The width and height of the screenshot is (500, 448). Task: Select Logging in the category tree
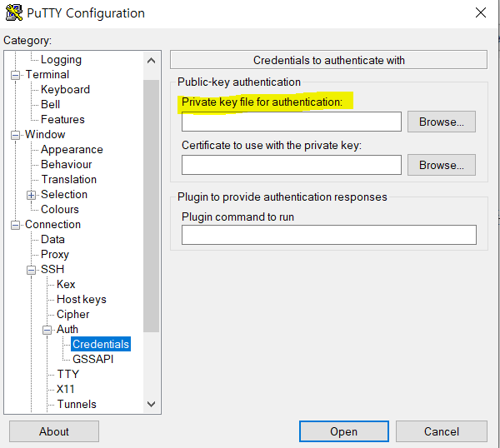(61, 60)
